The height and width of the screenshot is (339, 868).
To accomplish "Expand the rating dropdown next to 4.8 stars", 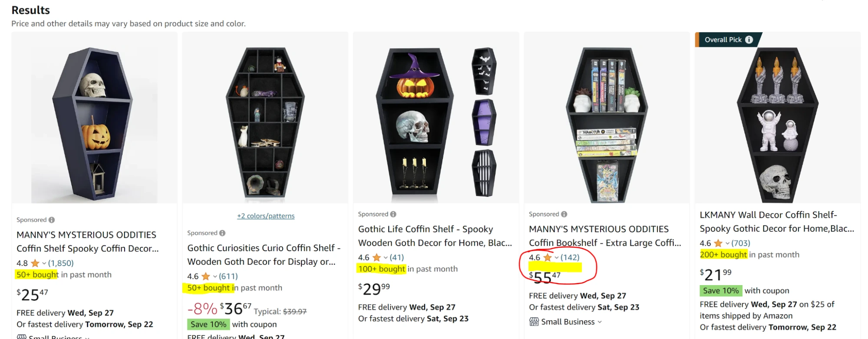I will [44, 263].
